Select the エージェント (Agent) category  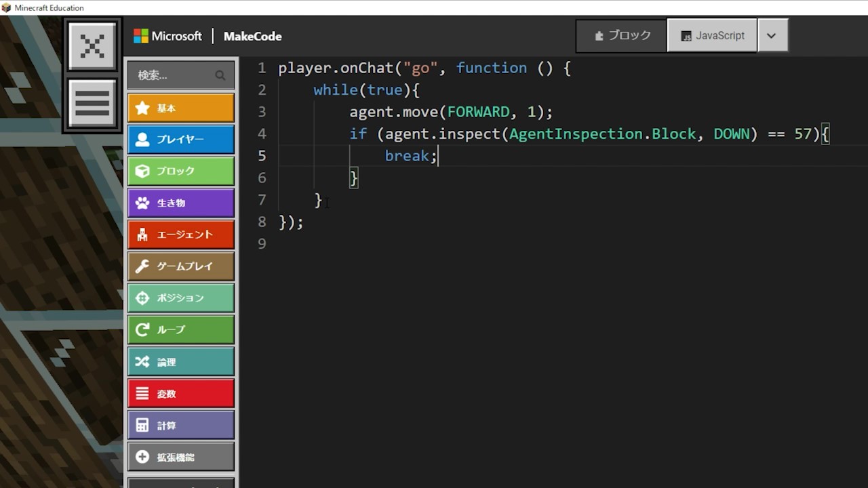[x=180, y=235]
